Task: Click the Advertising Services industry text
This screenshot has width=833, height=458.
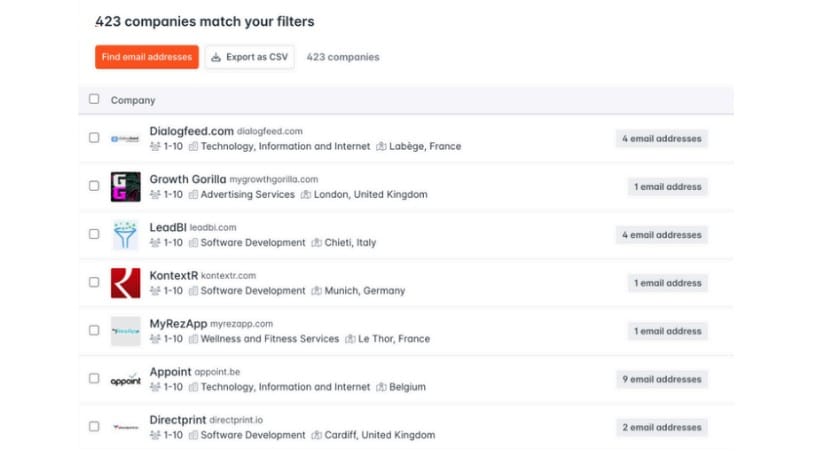Action: click(x=248, y=194)
